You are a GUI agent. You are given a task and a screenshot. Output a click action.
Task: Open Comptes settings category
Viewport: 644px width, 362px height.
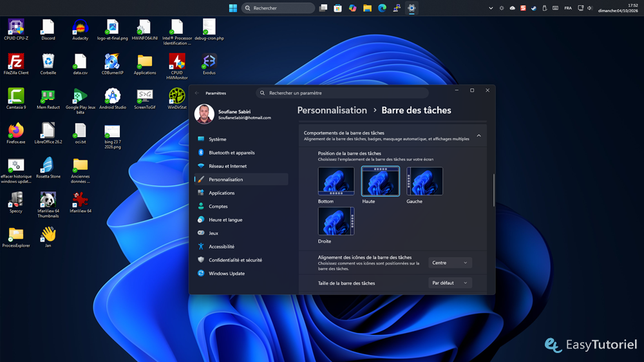point(241,206)
